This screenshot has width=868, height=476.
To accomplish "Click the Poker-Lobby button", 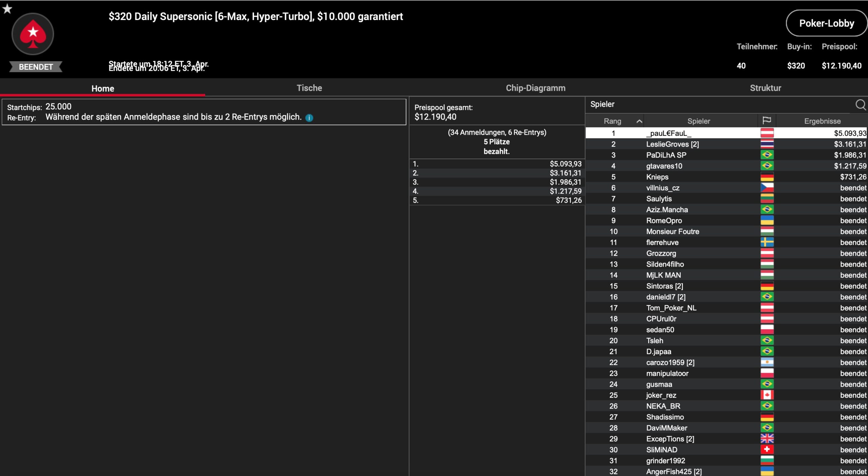I will (x=826, y=23).
